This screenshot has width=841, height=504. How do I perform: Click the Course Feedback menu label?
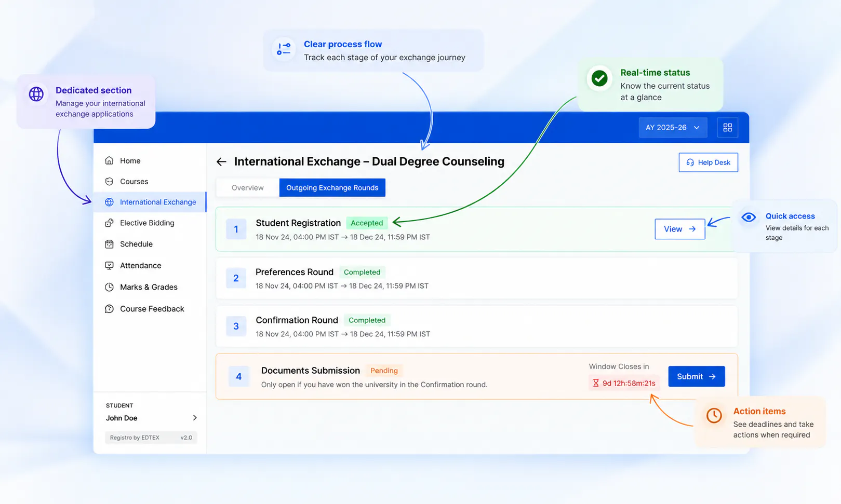pos(152,309)
